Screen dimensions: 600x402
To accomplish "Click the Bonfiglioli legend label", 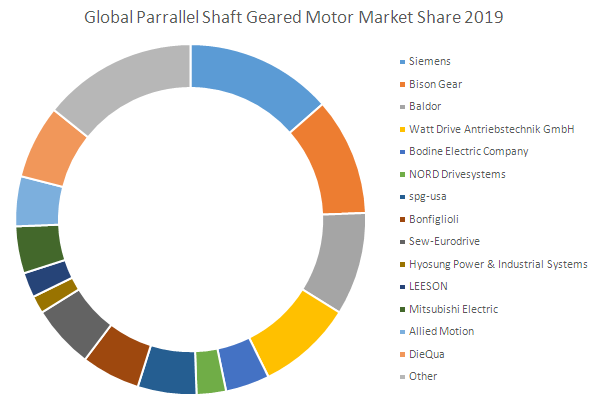I will [435, 219].
